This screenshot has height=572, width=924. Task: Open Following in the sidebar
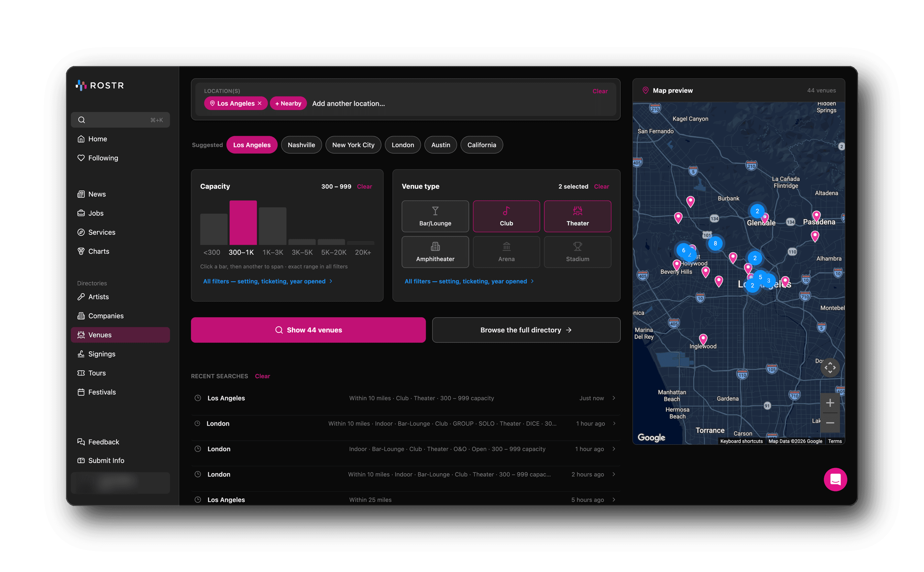pyautogui.click(x=120, y=158)
